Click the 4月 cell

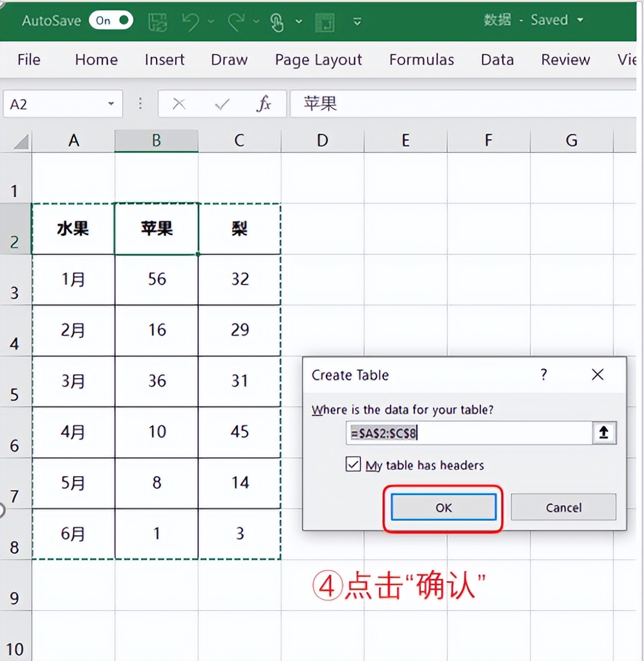(x=73, y=432)
